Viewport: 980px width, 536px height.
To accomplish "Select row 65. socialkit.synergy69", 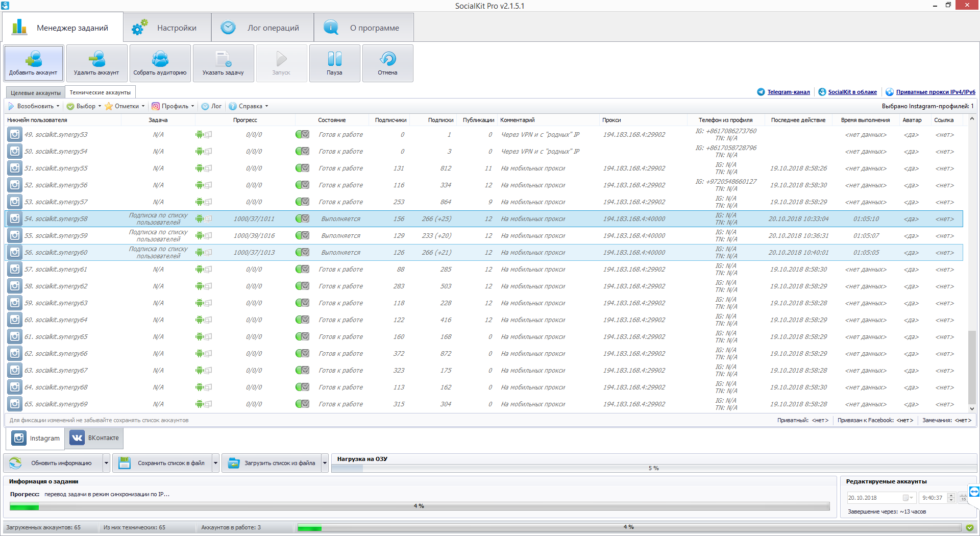I will (x=484, y=404).
